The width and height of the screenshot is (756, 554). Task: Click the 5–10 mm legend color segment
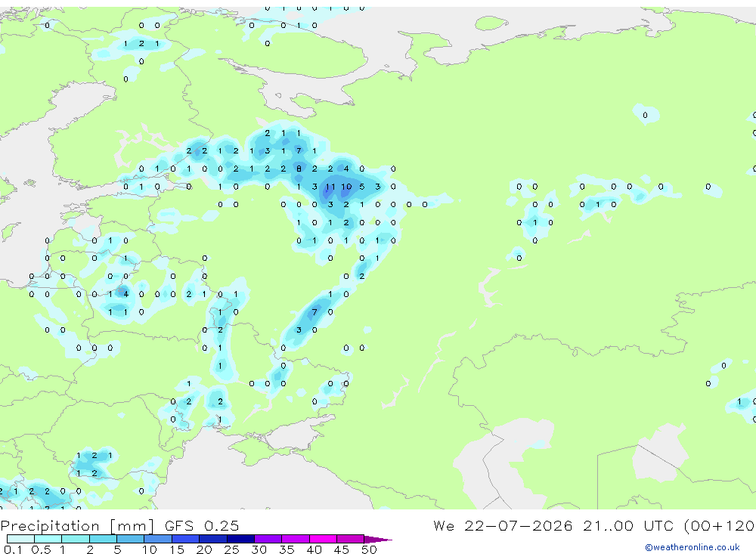click(130, 539)
